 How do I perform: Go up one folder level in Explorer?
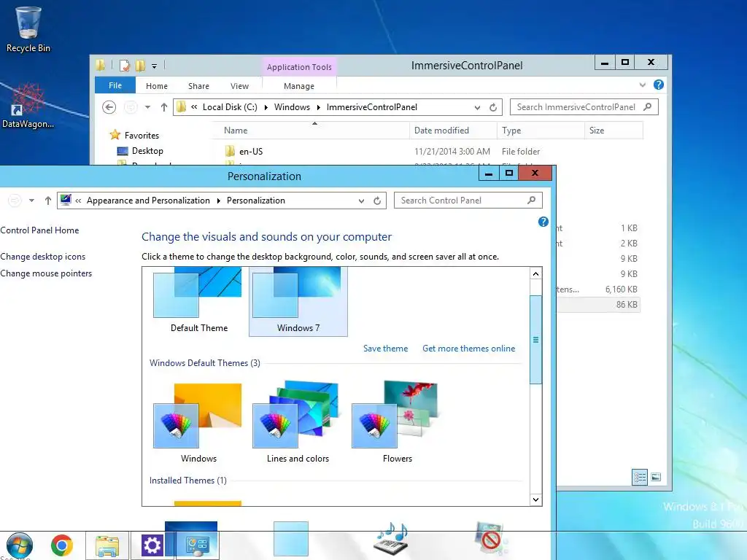164,107
